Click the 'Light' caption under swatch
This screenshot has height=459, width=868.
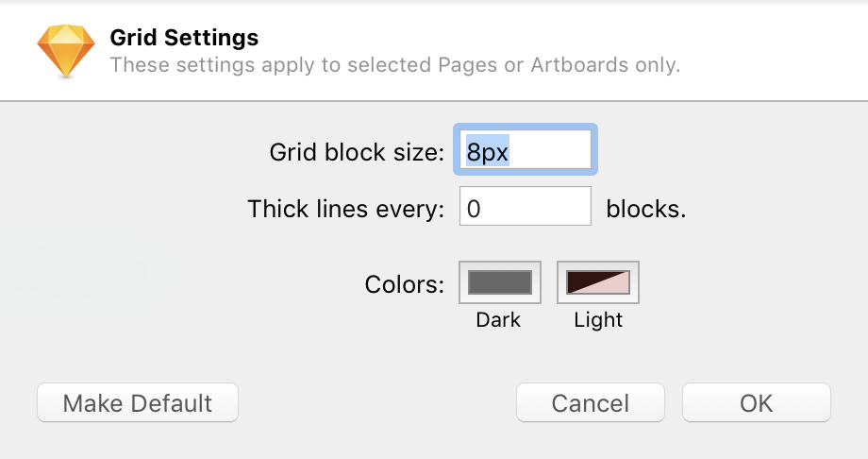pyautogui.click(x=598, y=319)
